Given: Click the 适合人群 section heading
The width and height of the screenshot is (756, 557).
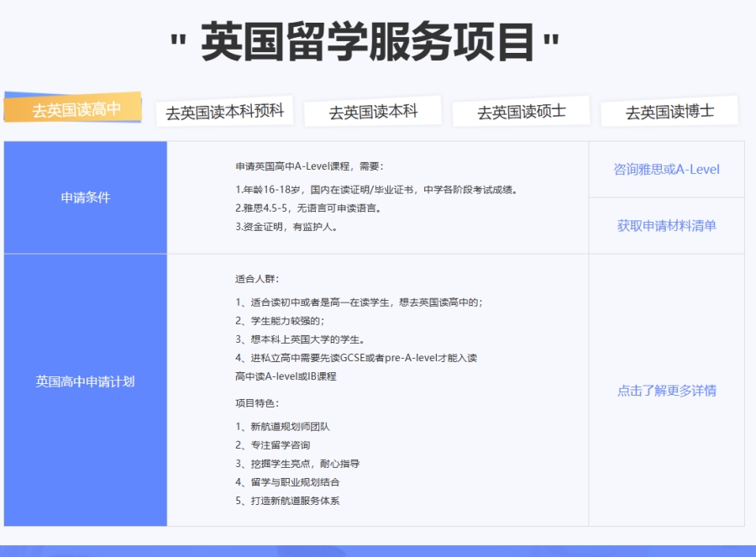Looking at the screenshot, I should (256, 278).
